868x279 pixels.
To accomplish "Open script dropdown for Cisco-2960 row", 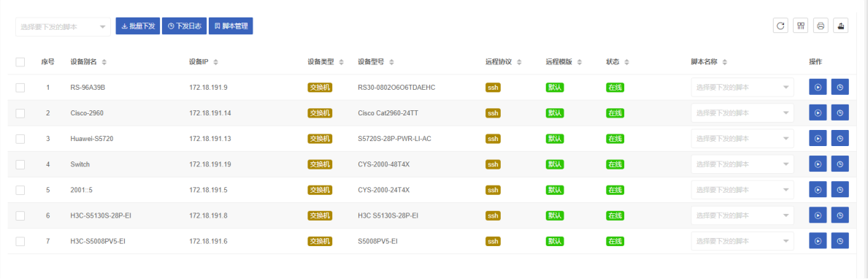I will pos(742,113).
